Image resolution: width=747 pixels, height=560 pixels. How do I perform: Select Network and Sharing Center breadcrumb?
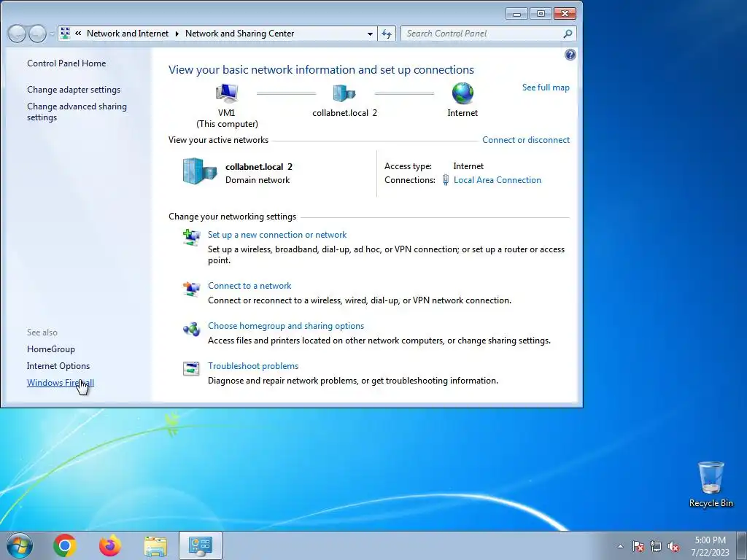tap(239, 34)
